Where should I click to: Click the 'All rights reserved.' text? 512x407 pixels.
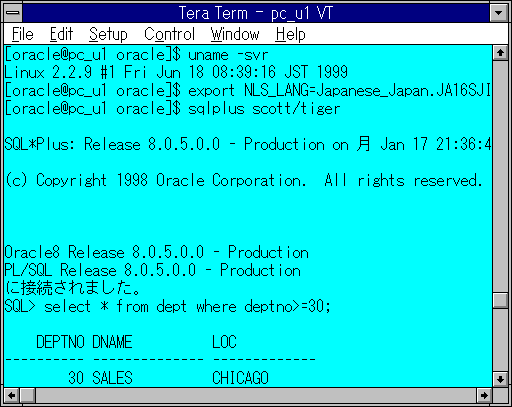(403, 180)
